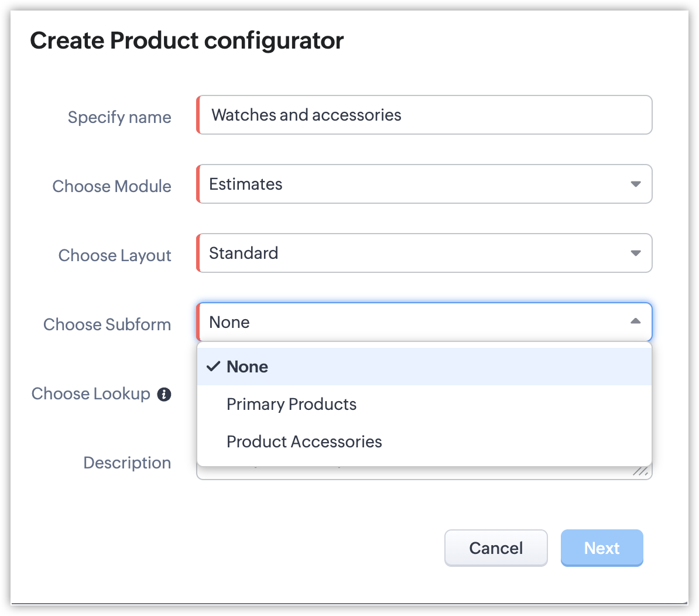The width and height of the screenshot is (699, 616).
Task: Select the None subform option
Action: pos(248,367)
